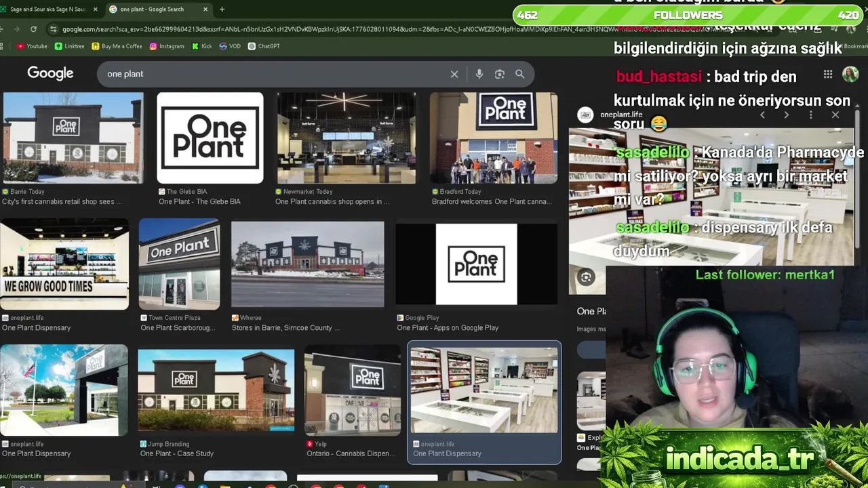Open Barrie Today storefront image result
Viewport: 868px width, 488px height.
(73, 138)
